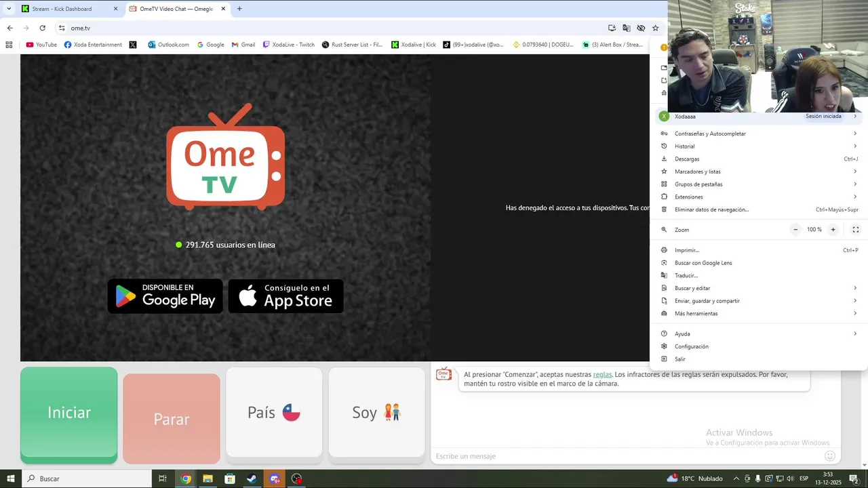Select Salir to quit Chrome

759,359
